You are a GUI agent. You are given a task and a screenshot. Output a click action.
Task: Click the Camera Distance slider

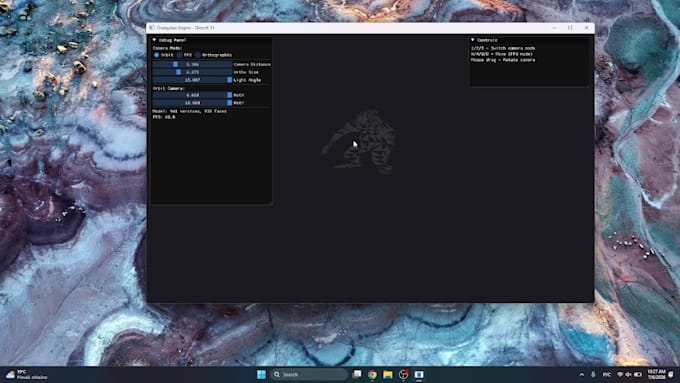click(x=192, y=64)
